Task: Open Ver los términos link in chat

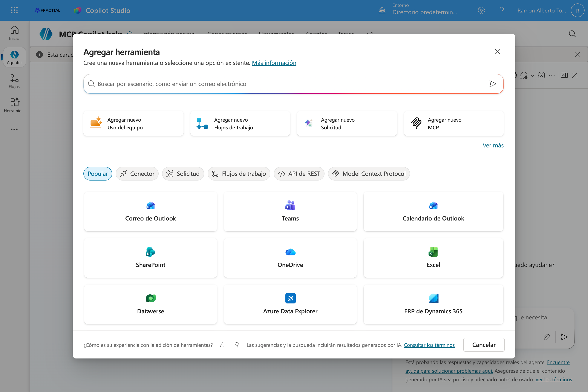Action: click(553, 379)
